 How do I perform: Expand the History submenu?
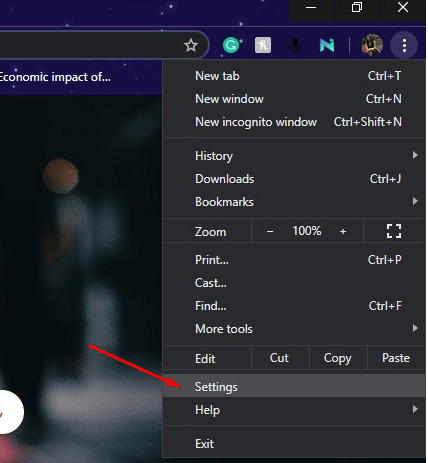[x=294, y=156]
